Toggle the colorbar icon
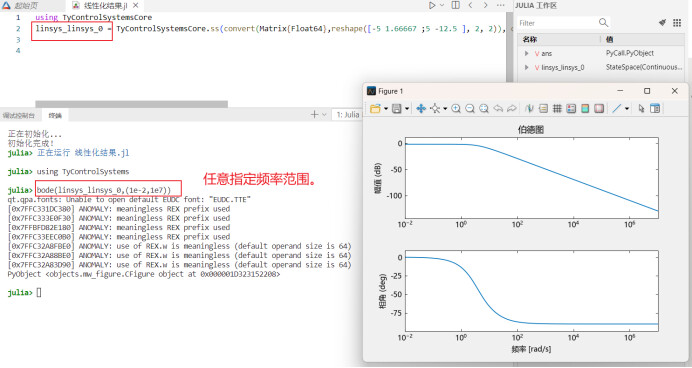692x368 pixels. (x=585, y=109)
